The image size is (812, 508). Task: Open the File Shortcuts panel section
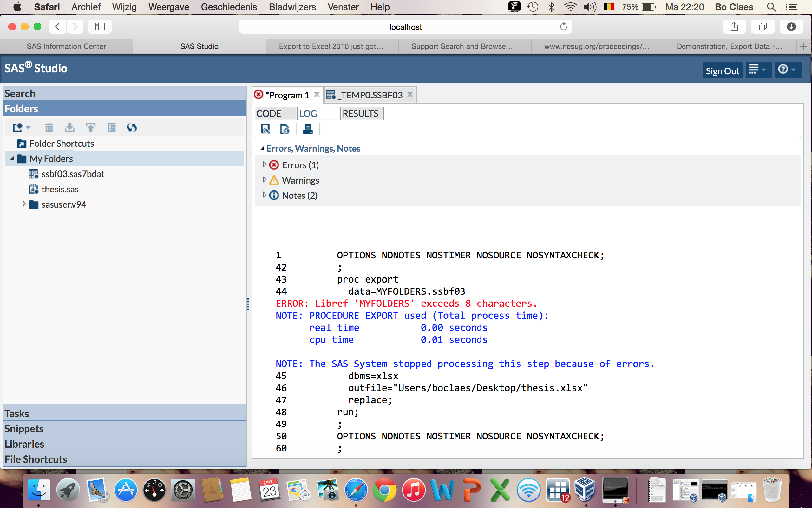pyautogui.click(x=124, y=459)
